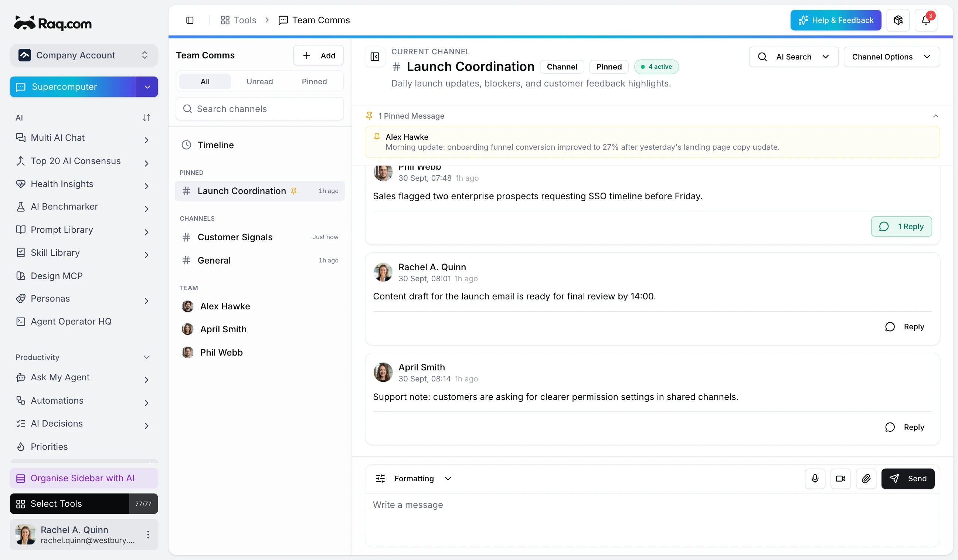Open Alex Hawke's direct message

[x=260, y=306]
